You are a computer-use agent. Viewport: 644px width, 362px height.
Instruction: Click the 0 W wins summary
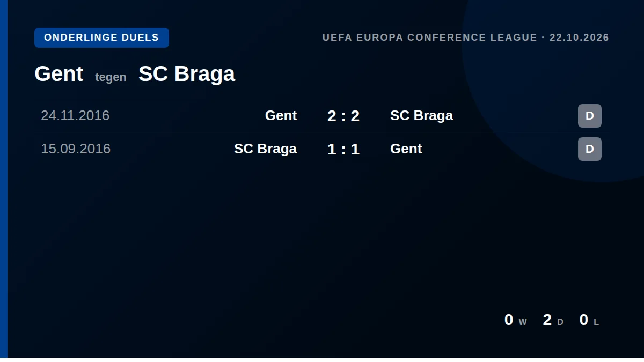[x=516, y=320]
